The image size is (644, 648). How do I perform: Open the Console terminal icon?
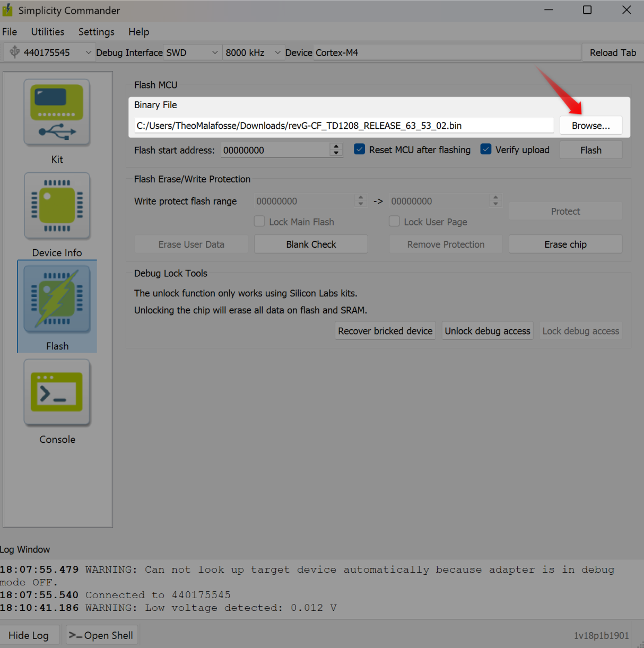[57, 392]
